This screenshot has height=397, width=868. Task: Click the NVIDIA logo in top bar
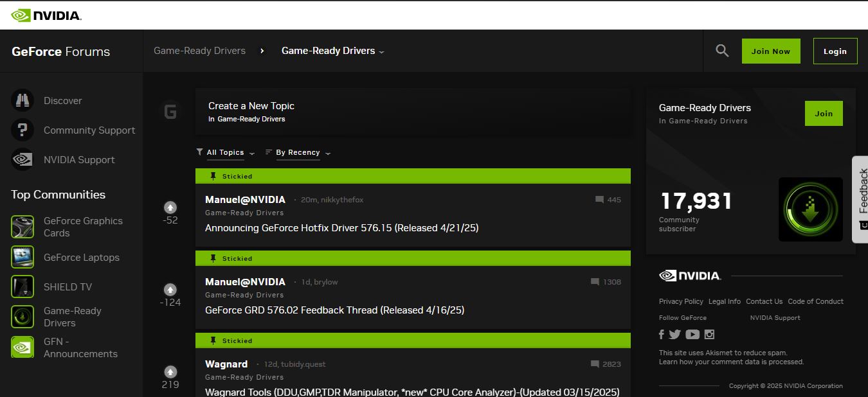point(46,15)
